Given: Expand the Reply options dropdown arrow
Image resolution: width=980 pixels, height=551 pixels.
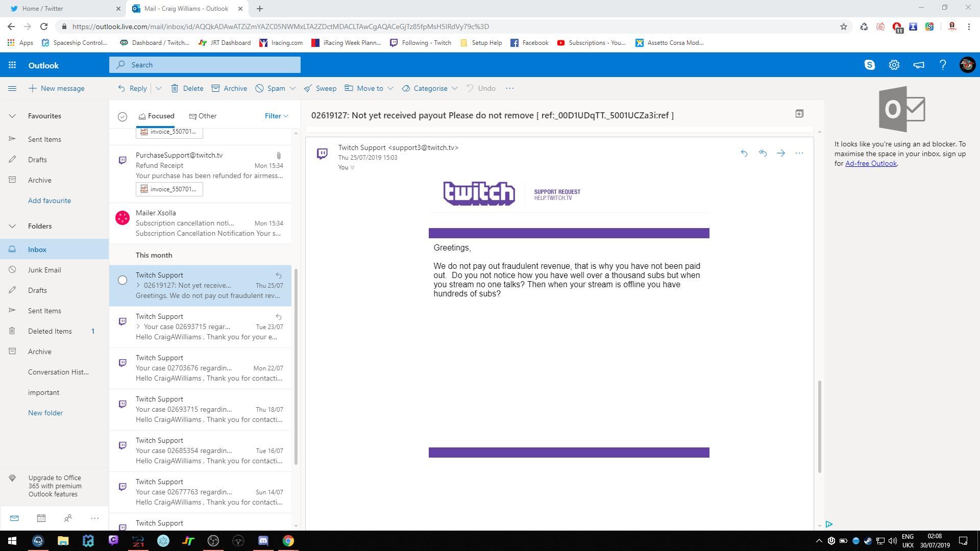Looking at the screenshot, I should coord(159,88).
